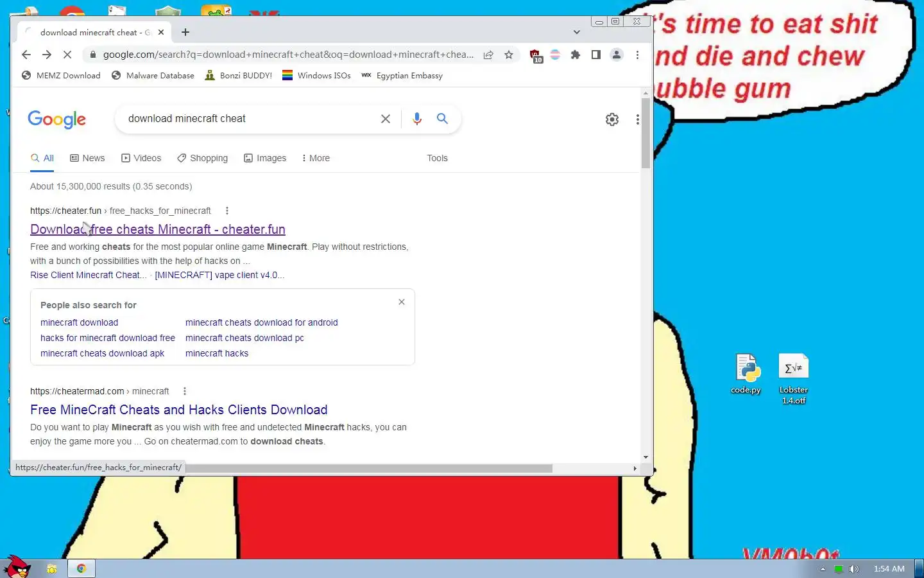Select Lobster 1.4.otf desktop file
The width and height of the screenshot is (924, 578).
794,379
